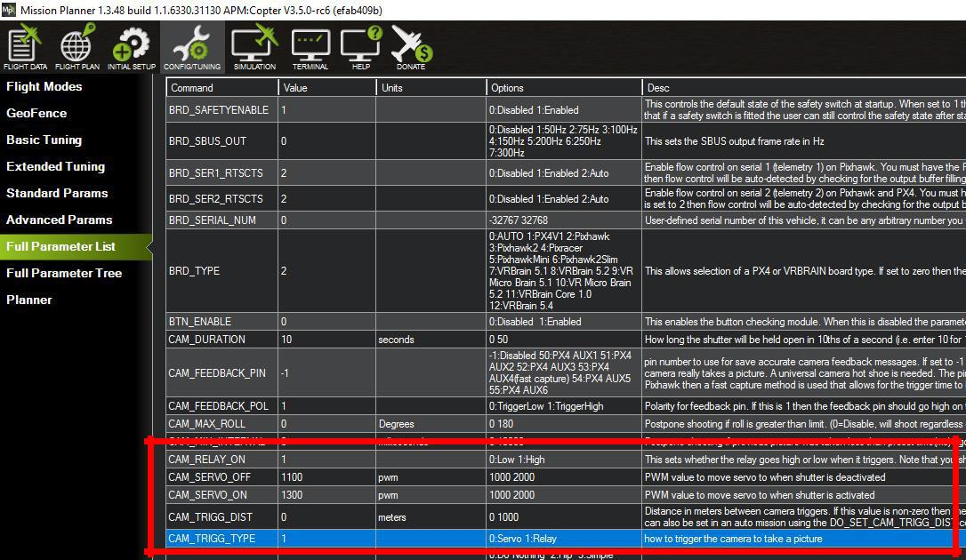Open the Terminal screen
The width and height of the screenshot is (966, 560).
coord(310,47)
